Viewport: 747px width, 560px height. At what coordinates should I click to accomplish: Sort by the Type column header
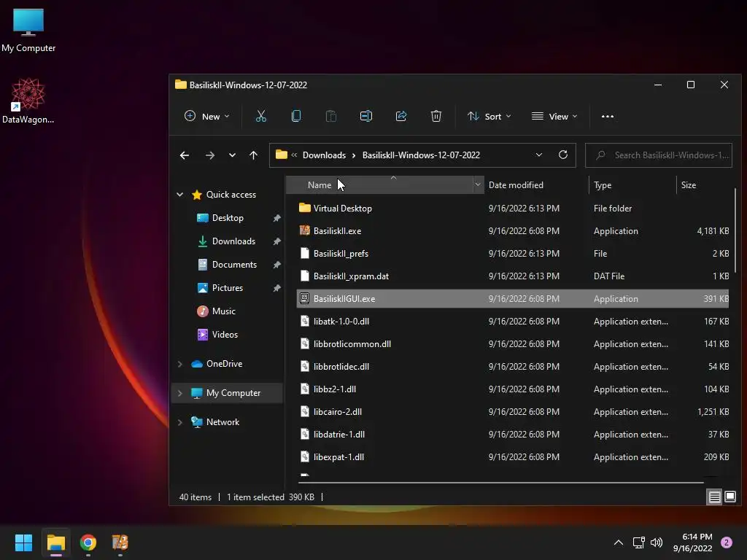pos(603,184)
